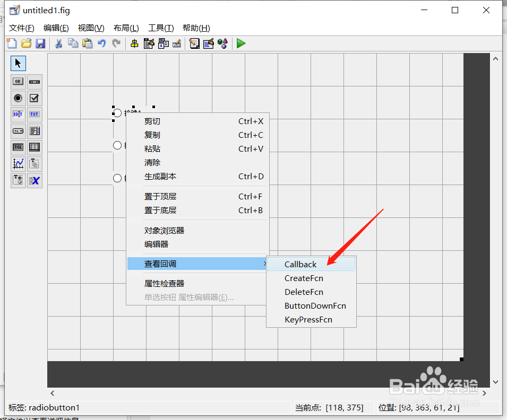Choose 生成副本 from the context menu
507x420 pixels.
198,177
